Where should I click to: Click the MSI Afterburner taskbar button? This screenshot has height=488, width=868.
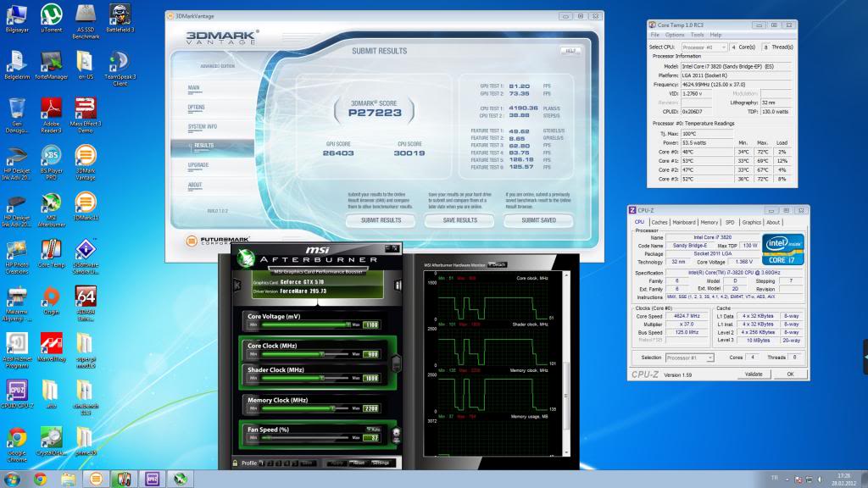180,480
